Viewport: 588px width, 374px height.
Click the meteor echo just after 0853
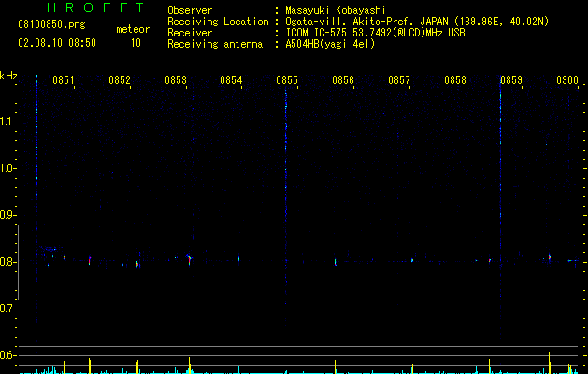[x=189, y=259]
